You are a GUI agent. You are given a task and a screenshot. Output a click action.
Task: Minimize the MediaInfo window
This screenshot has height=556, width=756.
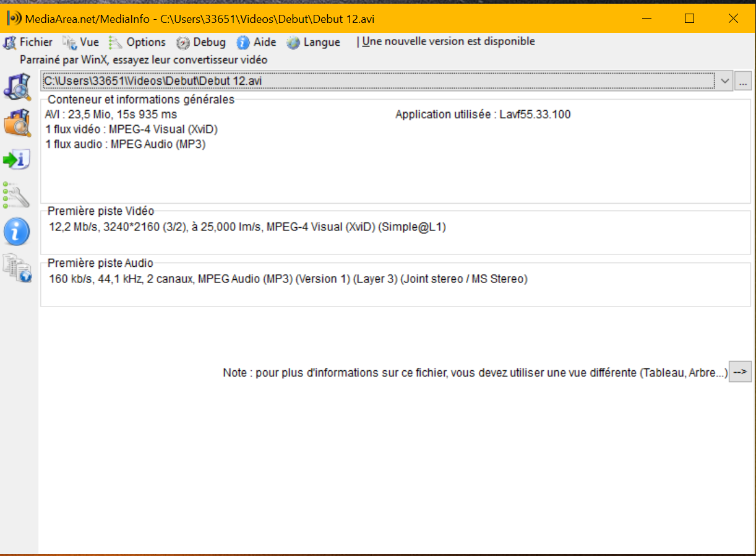pos(647,19)
